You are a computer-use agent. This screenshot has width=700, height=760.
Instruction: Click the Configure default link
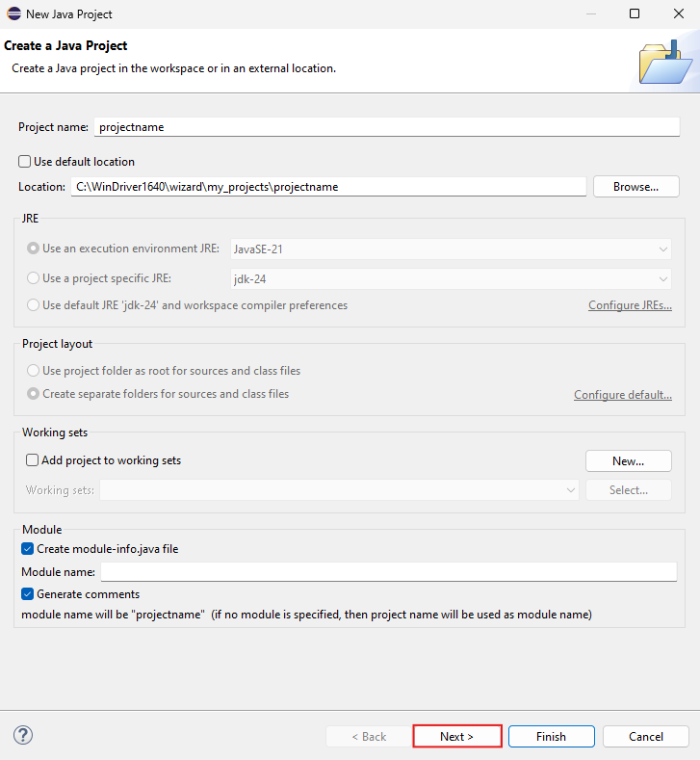pyautogui.click(x=622, y=395)
